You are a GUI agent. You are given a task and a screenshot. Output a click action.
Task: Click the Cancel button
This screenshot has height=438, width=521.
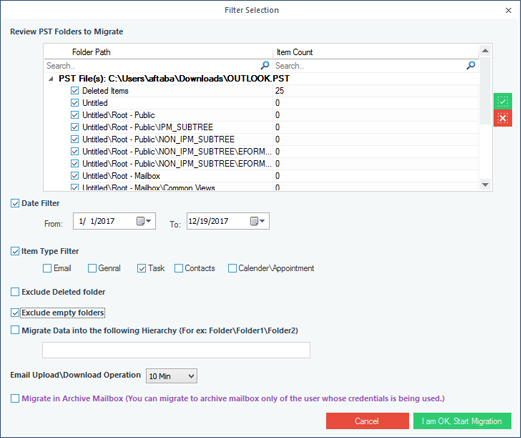coord(367,421)
